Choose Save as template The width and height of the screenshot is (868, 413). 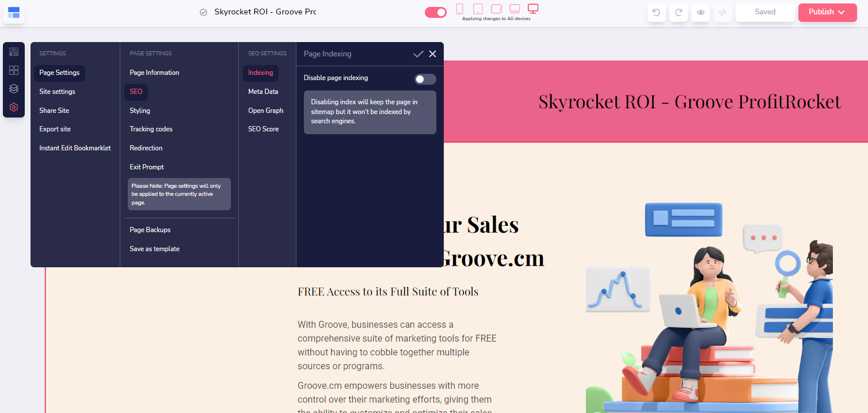tap(155, 249)
